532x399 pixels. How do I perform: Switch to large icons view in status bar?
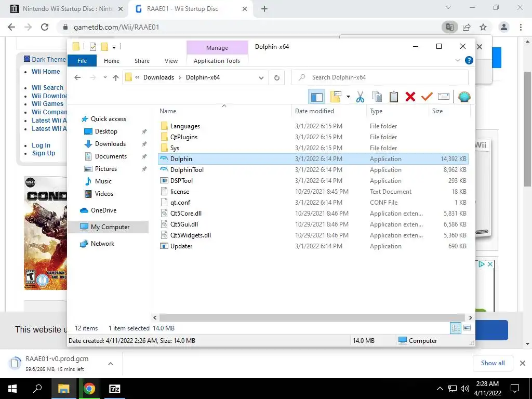(x=467, y=328)
